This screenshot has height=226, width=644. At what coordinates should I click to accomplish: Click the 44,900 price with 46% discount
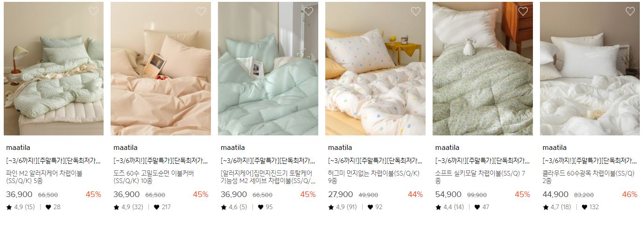point(556,194)
